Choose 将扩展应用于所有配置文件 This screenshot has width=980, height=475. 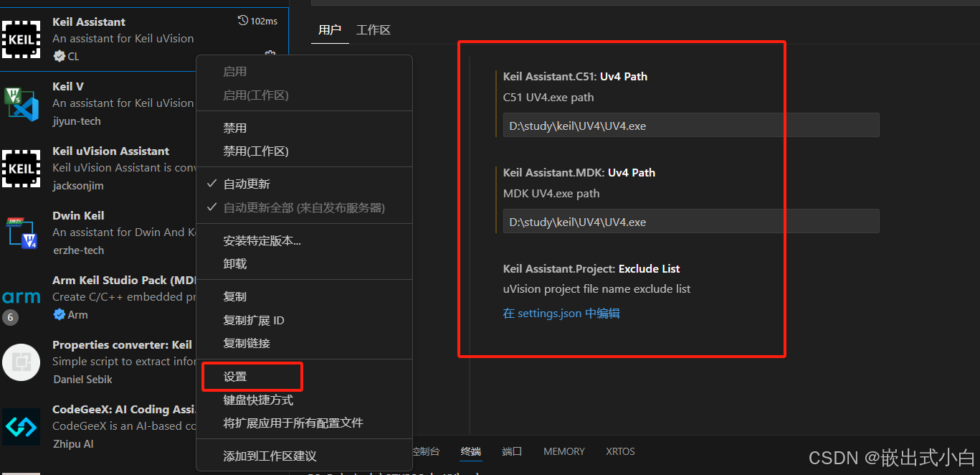click(304, 423)
